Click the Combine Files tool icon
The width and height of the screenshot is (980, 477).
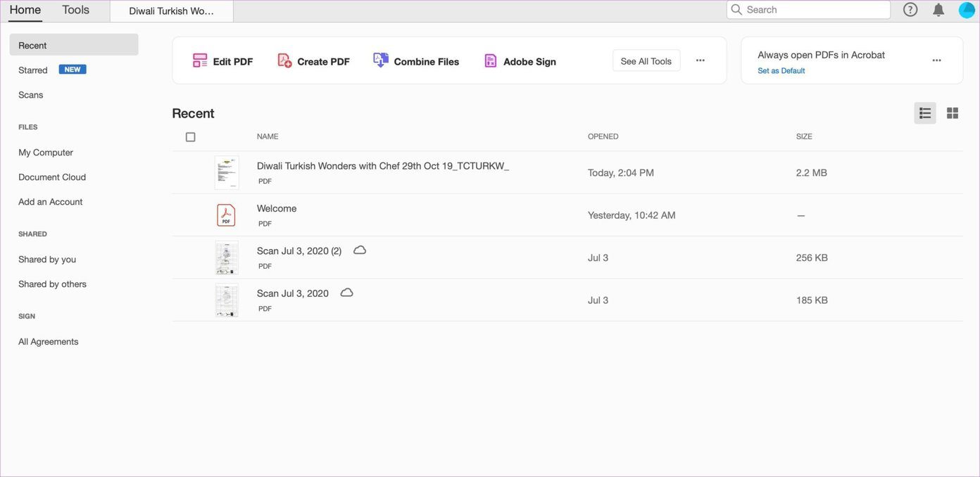(380, 61)
